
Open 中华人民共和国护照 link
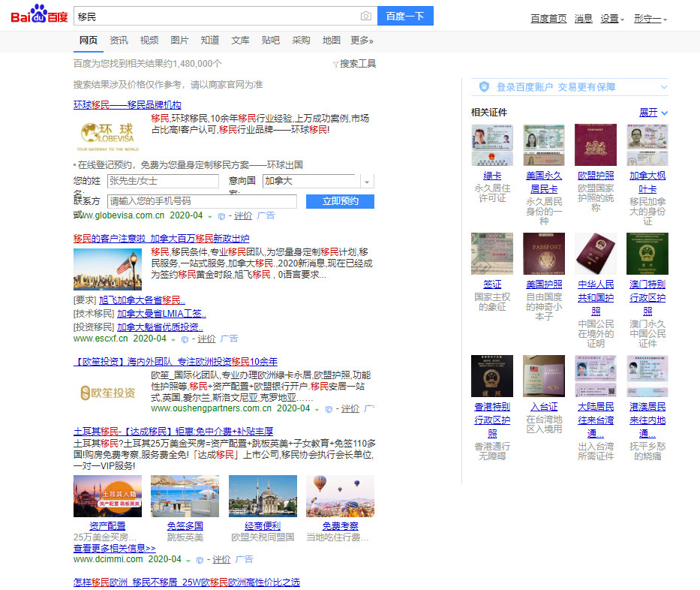click(x=596, y=297)
